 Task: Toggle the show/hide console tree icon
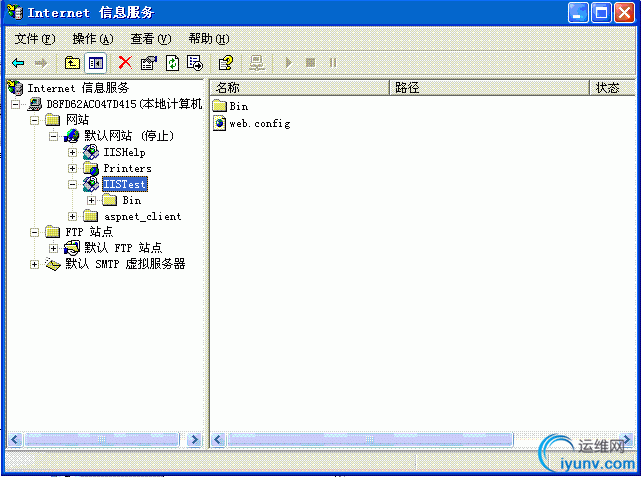tap(96, 63)
